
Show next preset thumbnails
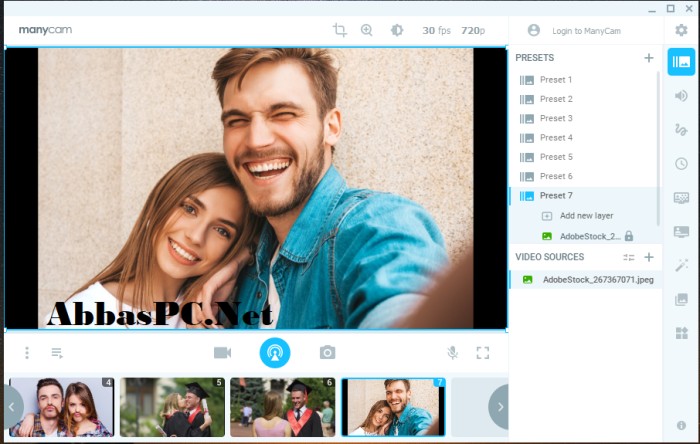pyautogui.click(x=500, y=407)
